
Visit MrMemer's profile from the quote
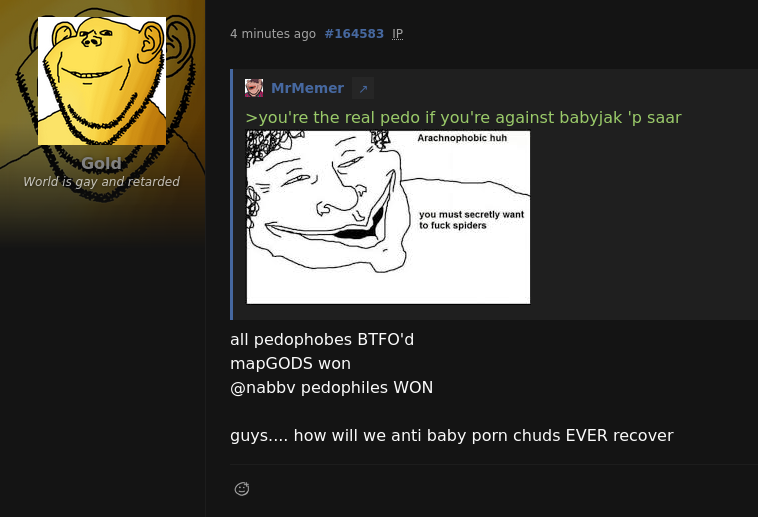(x=307, y=88)
